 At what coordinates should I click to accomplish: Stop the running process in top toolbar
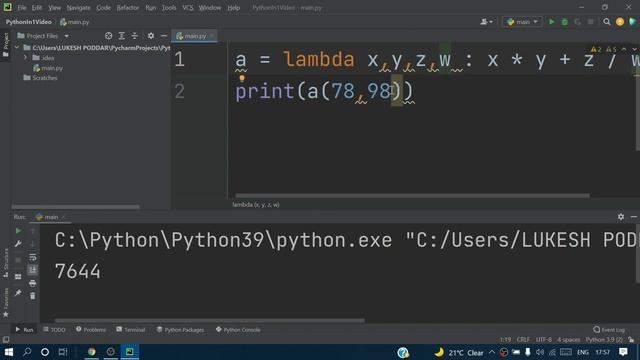(591, 22)
